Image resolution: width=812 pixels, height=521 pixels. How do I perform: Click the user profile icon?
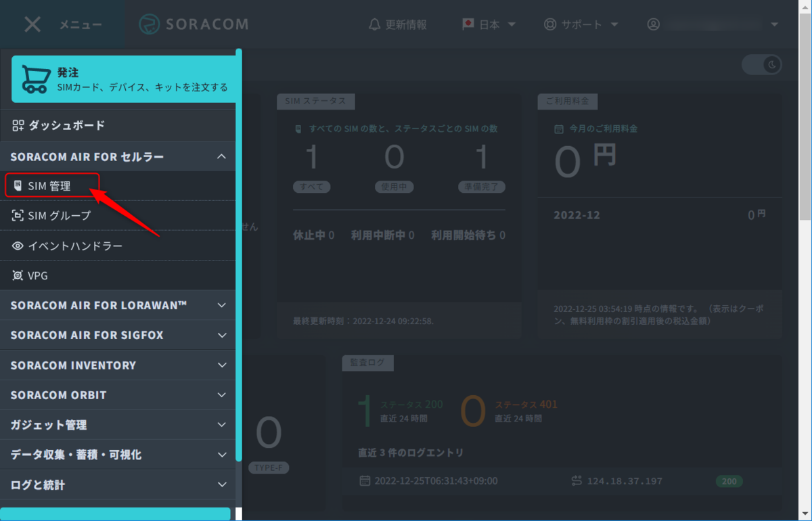(653, 24)
